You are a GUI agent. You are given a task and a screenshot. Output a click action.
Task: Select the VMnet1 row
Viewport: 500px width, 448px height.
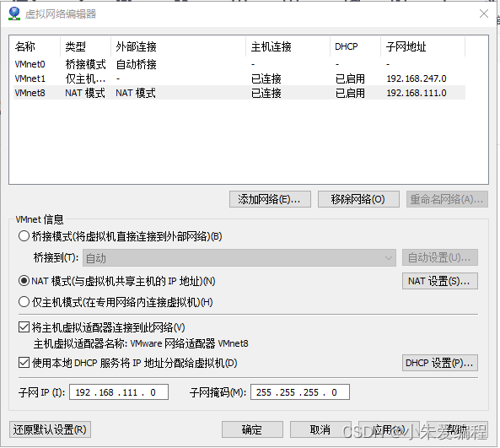pos(239,78)
